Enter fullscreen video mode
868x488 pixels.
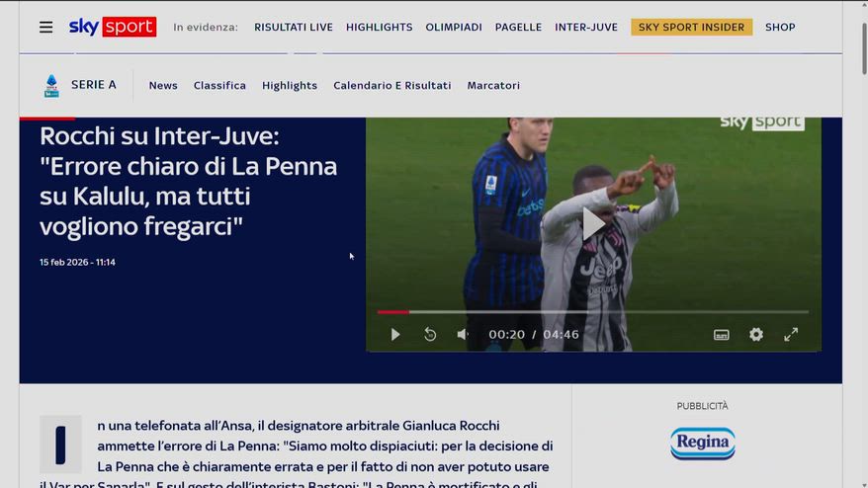coord(791,335)
